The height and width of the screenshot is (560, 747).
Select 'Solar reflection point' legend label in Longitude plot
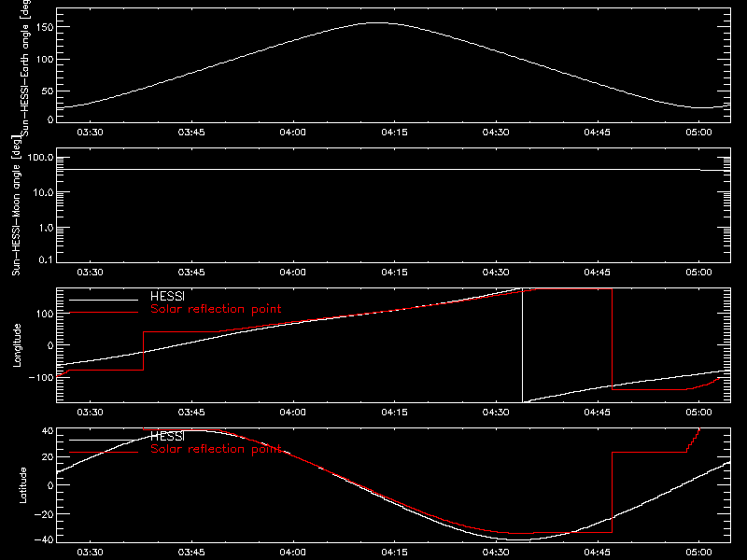tap(216, 309)
